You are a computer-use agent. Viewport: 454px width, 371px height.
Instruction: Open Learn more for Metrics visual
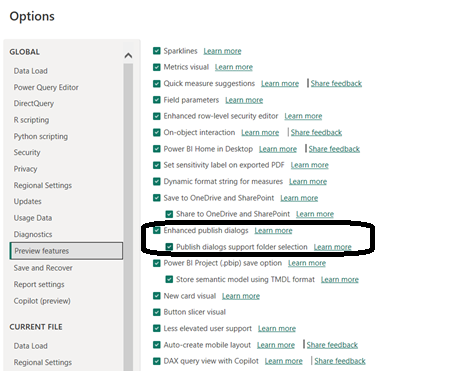pos(234,67)
